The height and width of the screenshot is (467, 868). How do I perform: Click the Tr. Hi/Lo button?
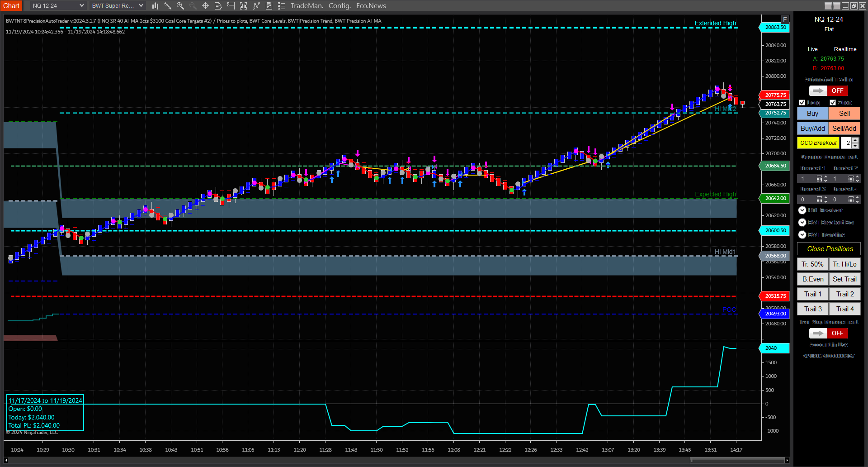tap(844, 264)
